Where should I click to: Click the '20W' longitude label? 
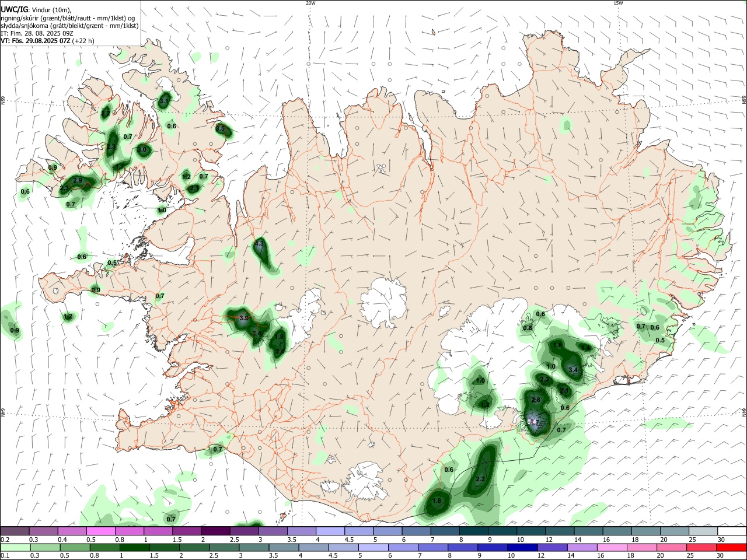point(310,3)
